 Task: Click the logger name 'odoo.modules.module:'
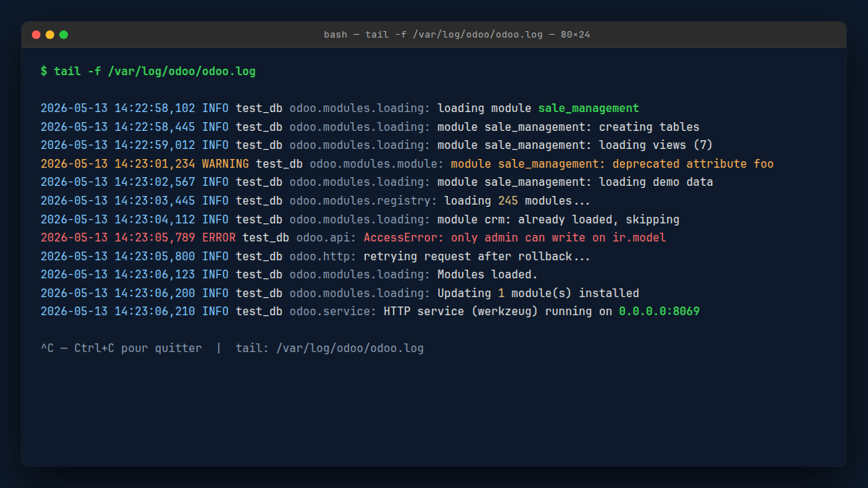[x=377, y=164]
